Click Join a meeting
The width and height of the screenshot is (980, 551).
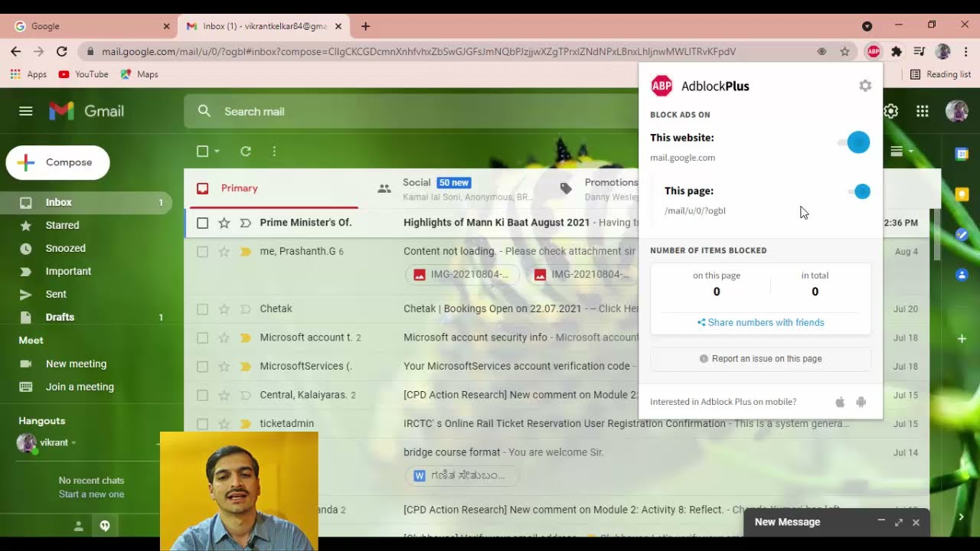(80, 386)
